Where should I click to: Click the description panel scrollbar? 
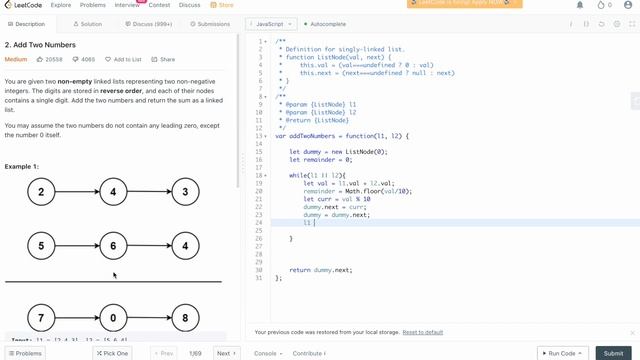pos(238,111)
